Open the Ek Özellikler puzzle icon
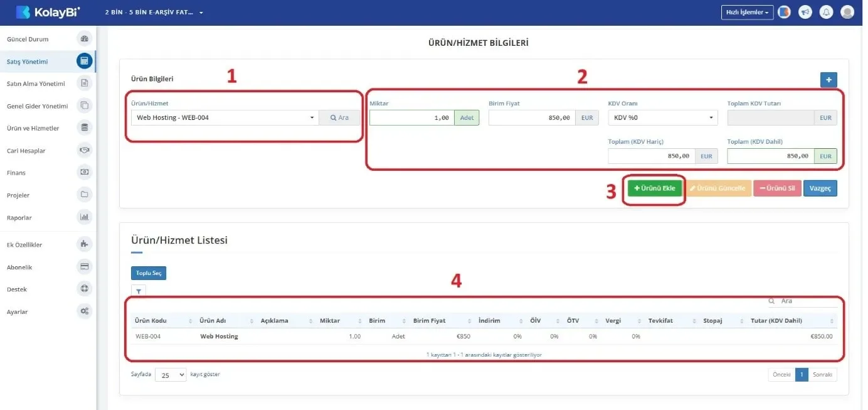 [x=84, y=244]
